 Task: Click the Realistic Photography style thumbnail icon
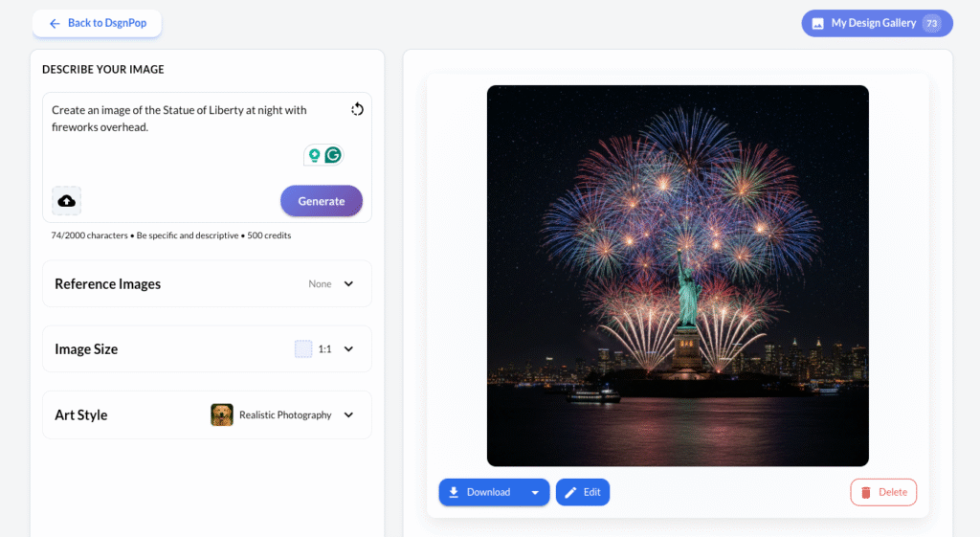(222, 414)
